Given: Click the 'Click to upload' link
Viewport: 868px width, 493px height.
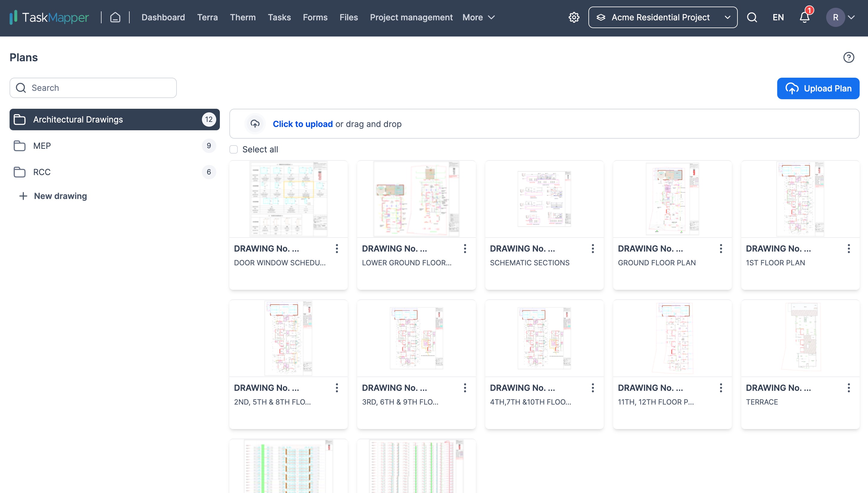Looking at the screenshot, I should coord(303,124).
